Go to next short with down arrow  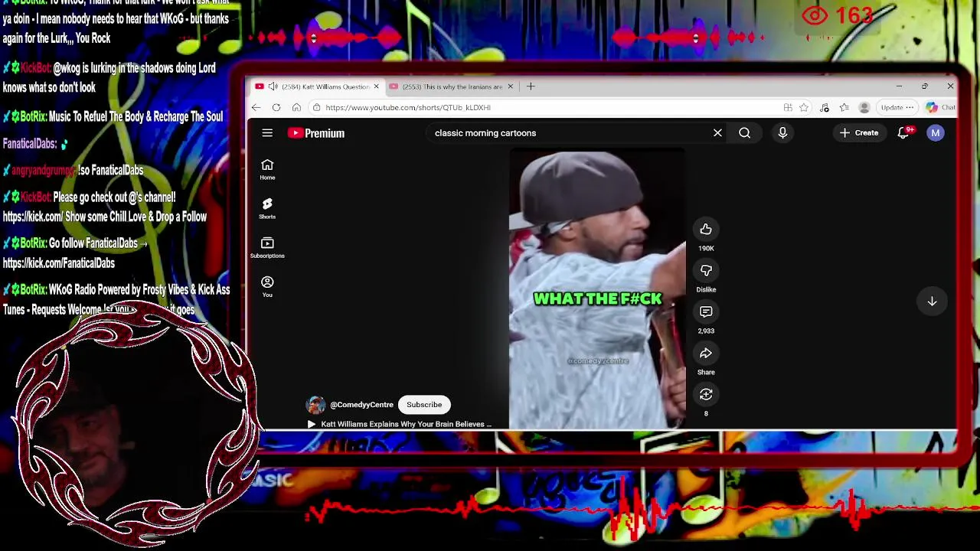932,302
